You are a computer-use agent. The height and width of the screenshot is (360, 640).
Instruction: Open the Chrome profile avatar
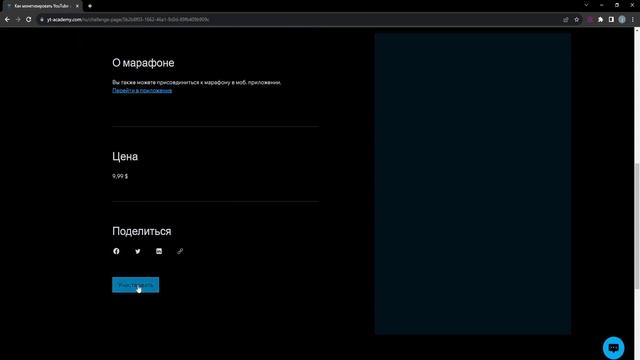[622, 20]
